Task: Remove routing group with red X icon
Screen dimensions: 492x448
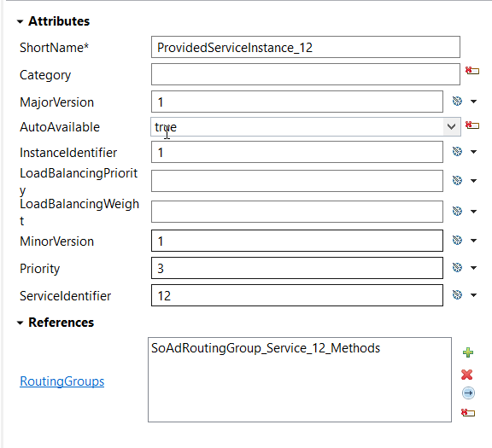Action: (x=467, y=375)
